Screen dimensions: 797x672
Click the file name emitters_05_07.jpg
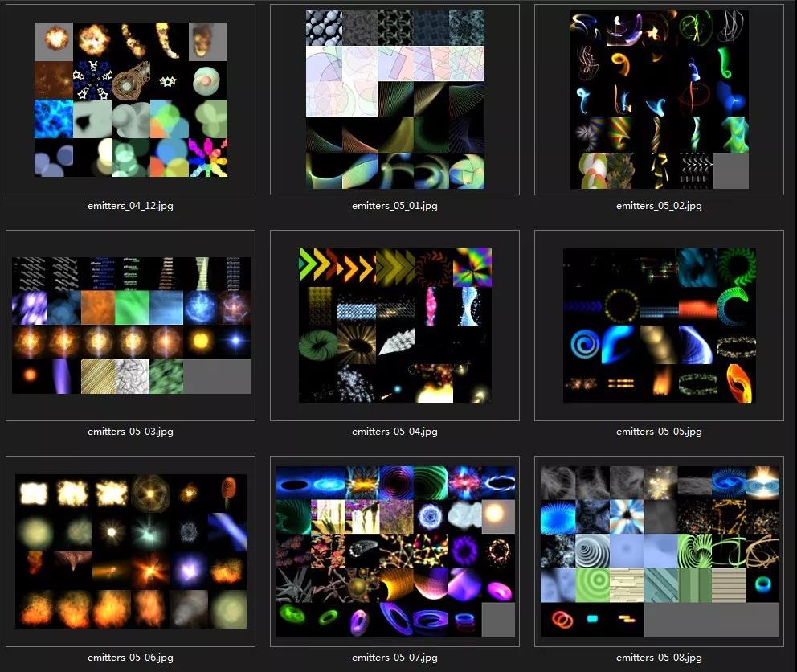tap(395, 658)
